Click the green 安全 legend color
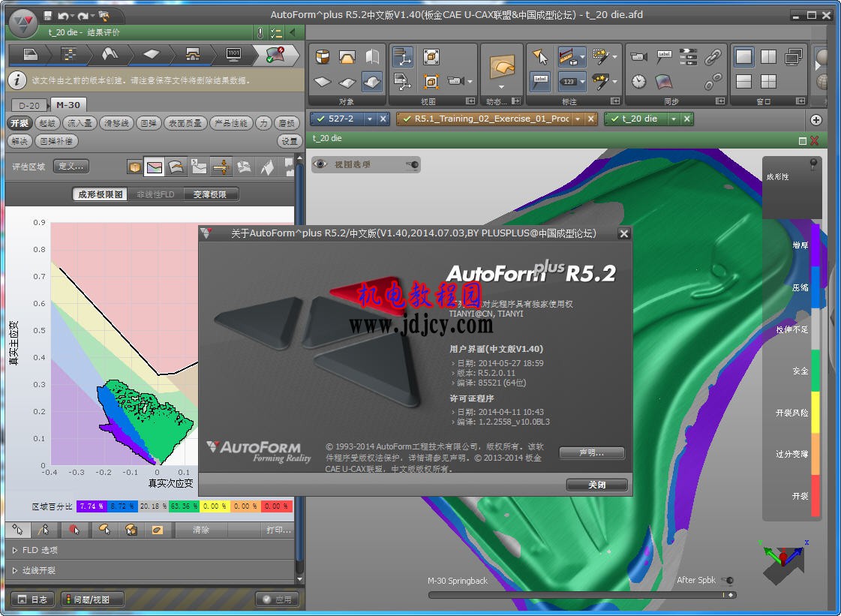 coord(815,371)
